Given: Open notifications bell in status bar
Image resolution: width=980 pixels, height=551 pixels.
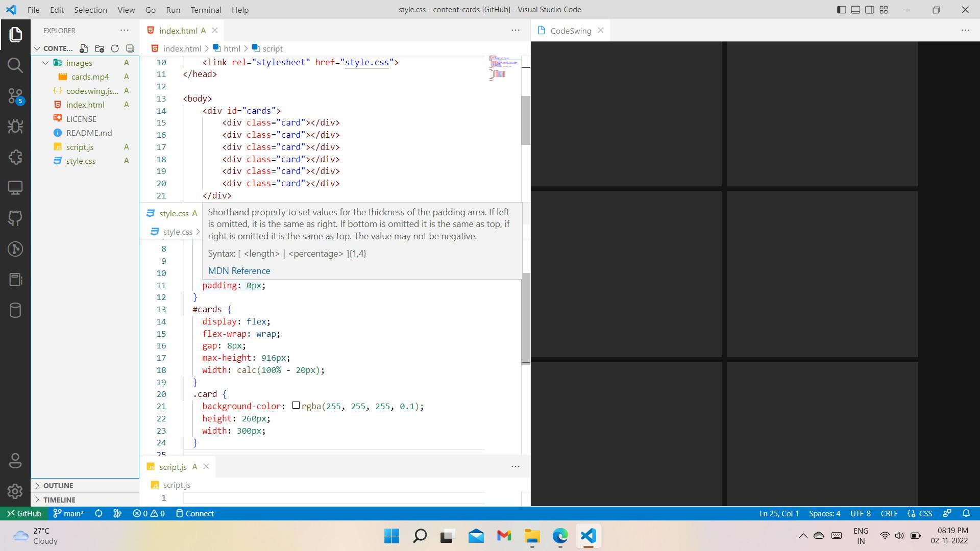Looking at the screenshot, I should click(x=966, y=513).
